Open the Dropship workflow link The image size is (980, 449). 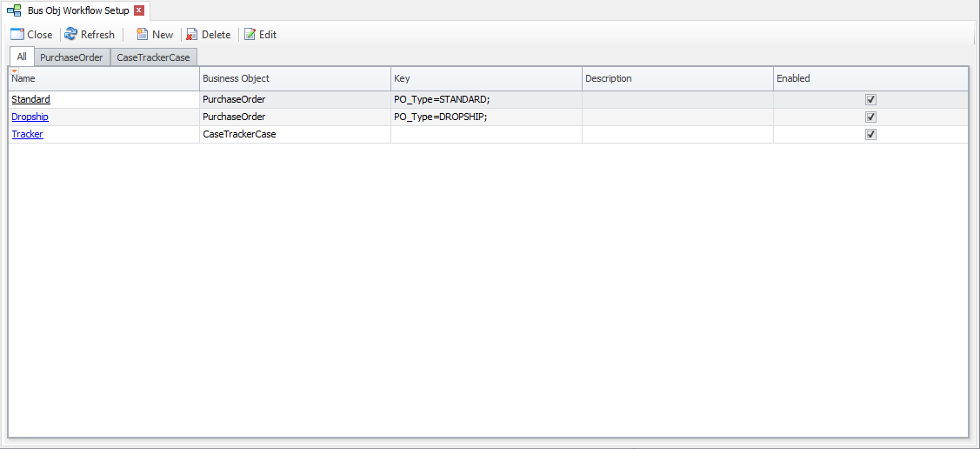(x=30, y=117)
